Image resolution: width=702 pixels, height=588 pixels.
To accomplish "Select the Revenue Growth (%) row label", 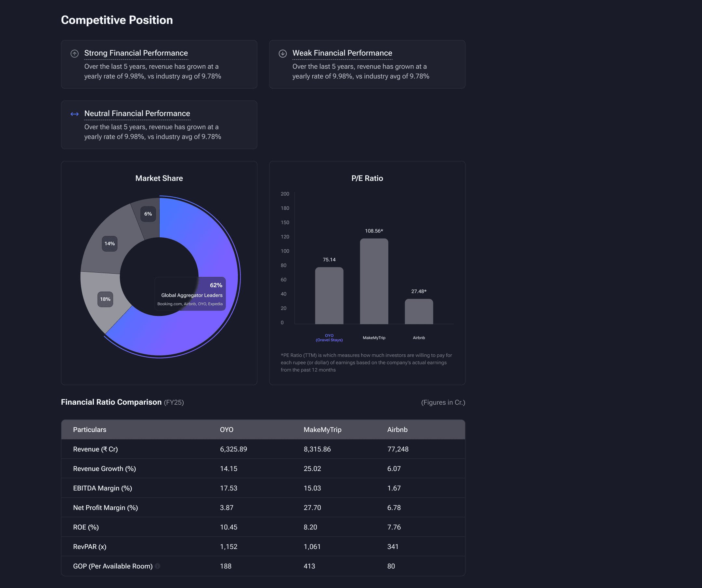I will pos(104,469).
